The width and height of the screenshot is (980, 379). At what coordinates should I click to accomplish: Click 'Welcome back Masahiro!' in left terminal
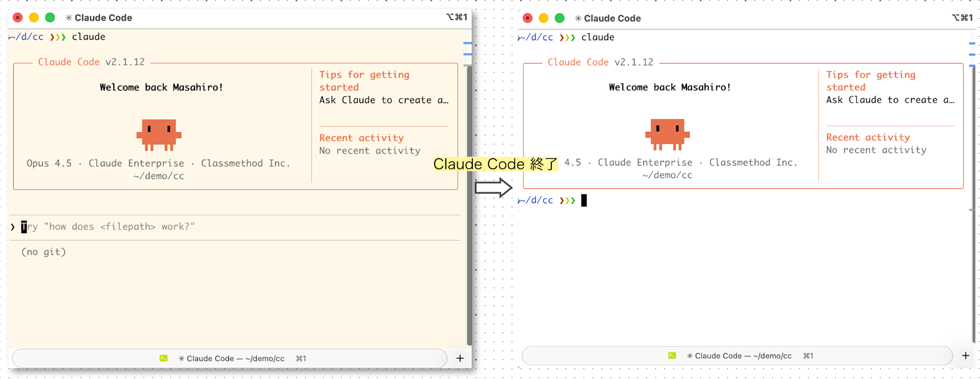pyautogui.click(x=161, y=87)
